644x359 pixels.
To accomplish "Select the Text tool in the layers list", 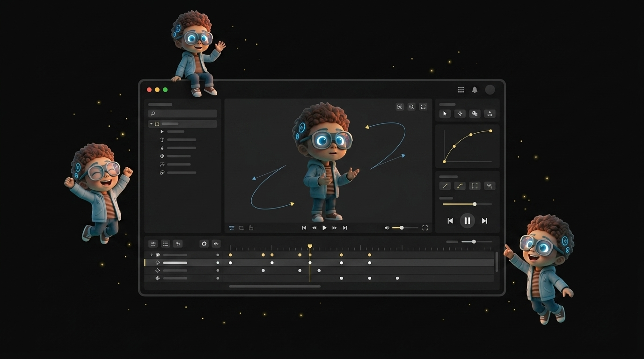I will [x=162, y=139].
